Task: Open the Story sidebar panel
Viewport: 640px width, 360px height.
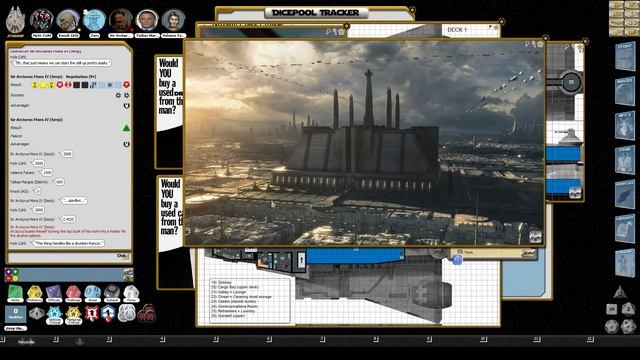Action: [x=625, y=56]
